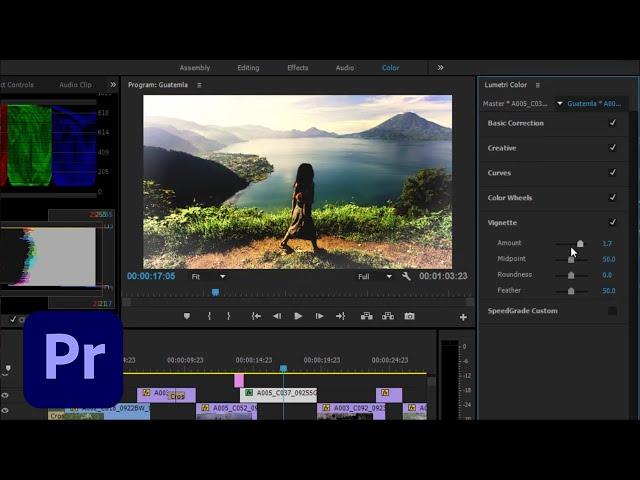Toggle lower video track eye visibility
This screenshot has width=640, height=480.
[5, 411]
